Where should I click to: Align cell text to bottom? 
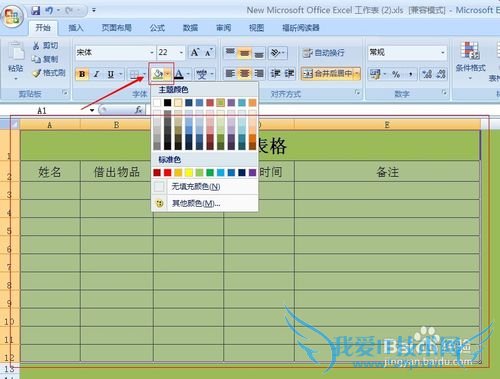[259, 53]
